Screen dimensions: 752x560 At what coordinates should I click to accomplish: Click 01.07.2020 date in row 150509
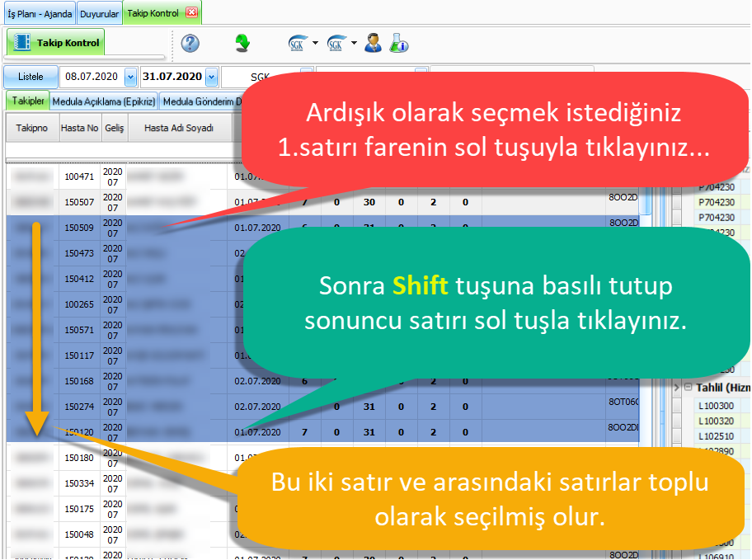257,228
